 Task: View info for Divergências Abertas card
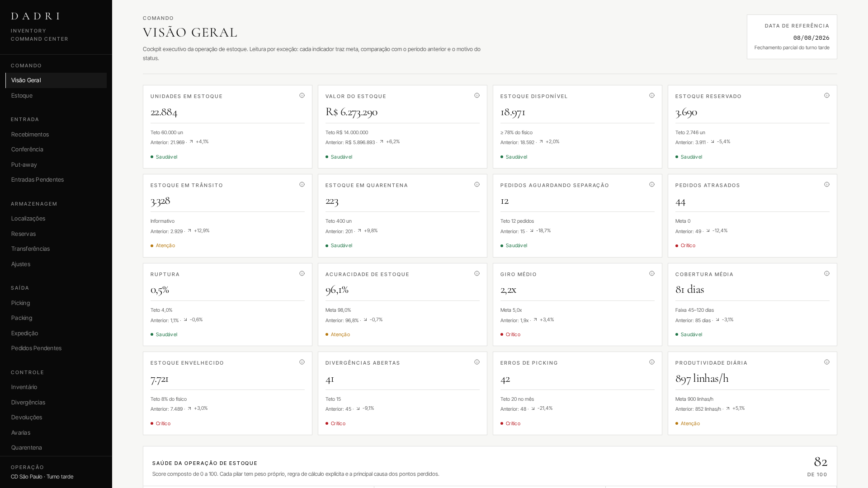(x=477, y=362)
